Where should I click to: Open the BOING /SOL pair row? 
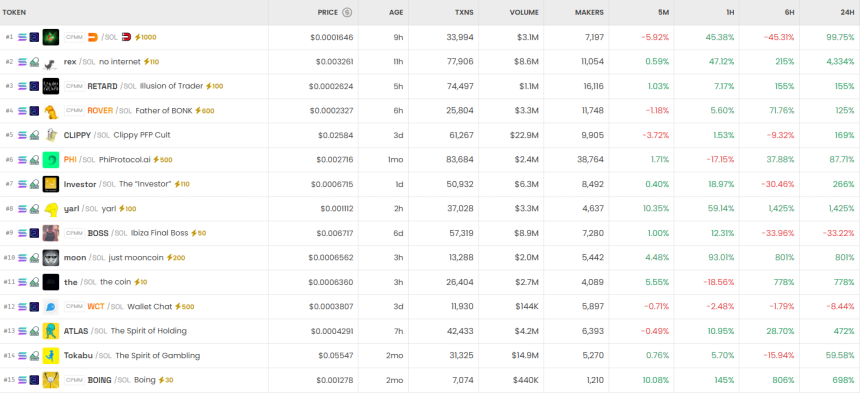(x=430, y=380)
